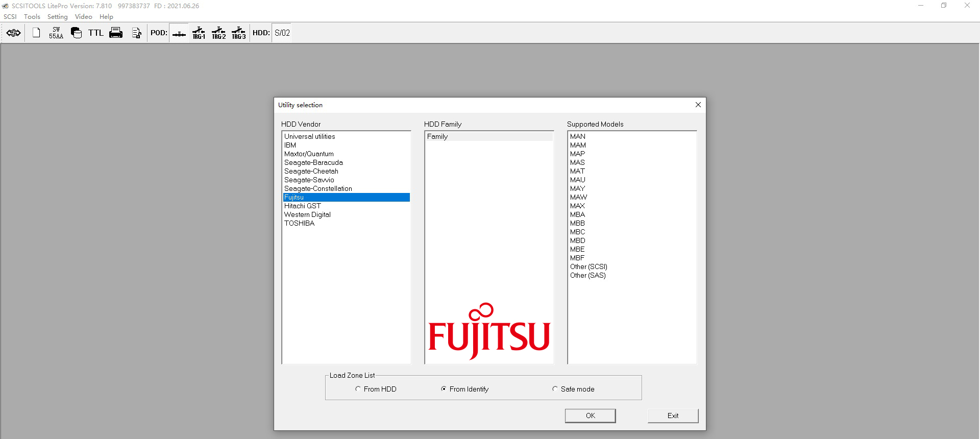Close the Utility selection dialog
The height and width of the screenshot is (439, 980).
(x=698, y=105)
